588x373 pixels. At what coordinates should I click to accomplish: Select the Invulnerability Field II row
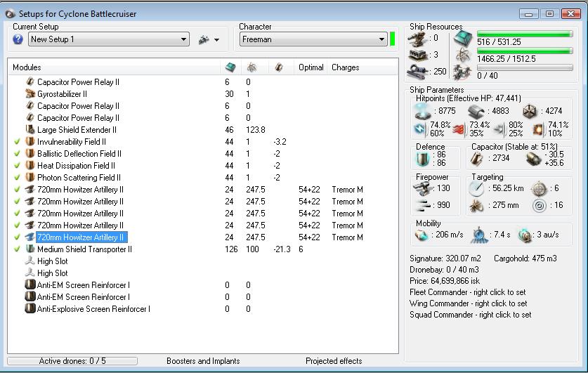202,142
